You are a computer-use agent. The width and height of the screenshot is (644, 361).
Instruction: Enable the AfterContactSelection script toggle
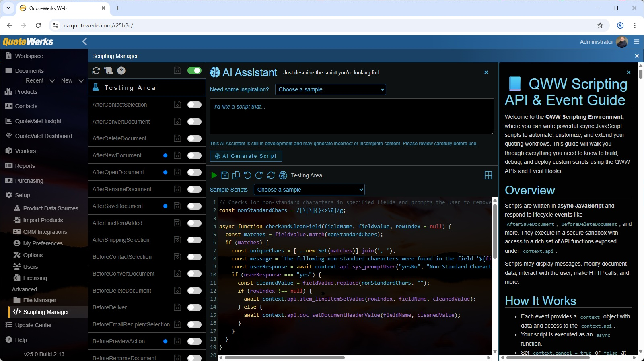(x=194, y=105)
